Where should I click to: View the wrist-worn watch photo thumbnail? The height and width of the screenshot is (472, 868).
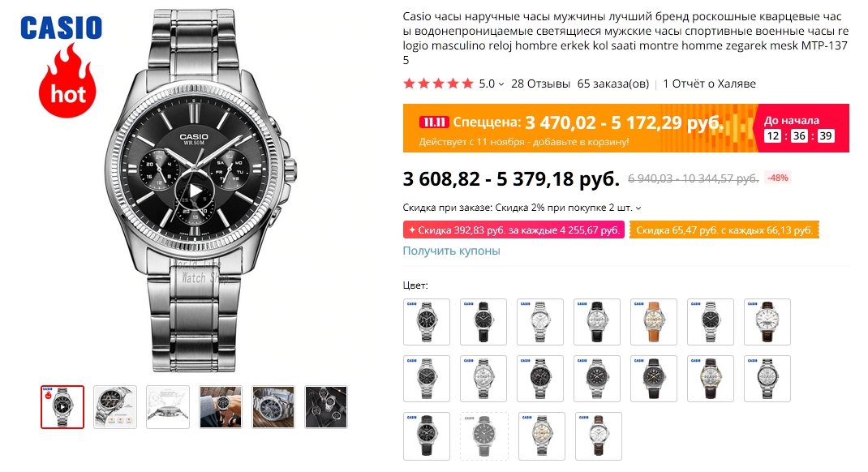pyautogui.click(x=221, y=406)
